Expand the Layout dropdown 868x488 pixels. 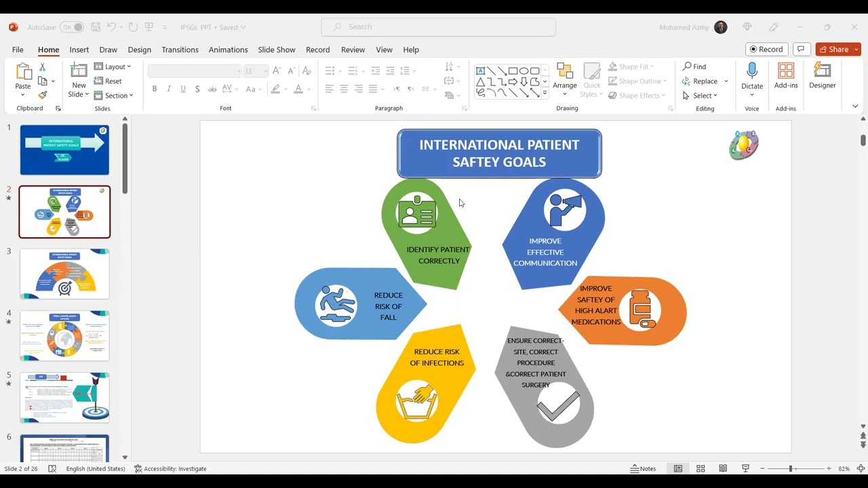click(x=113, y=66)
